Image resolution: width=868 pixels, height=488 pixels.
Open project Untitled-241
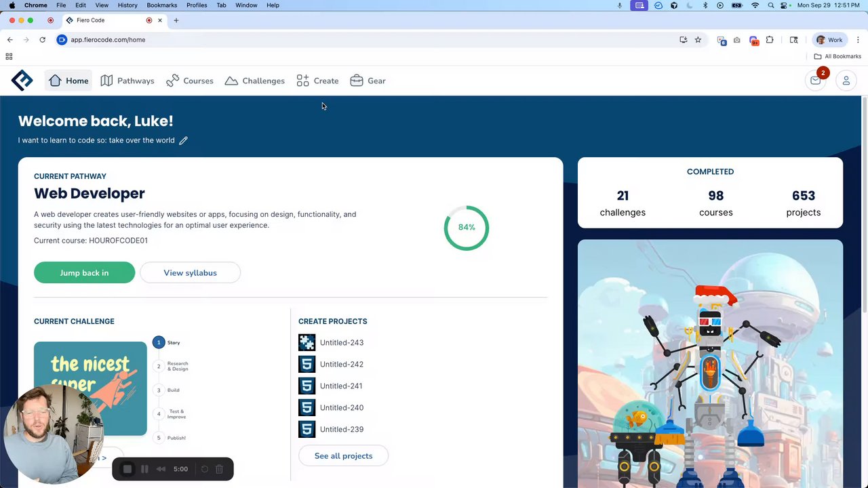point(341,386)
